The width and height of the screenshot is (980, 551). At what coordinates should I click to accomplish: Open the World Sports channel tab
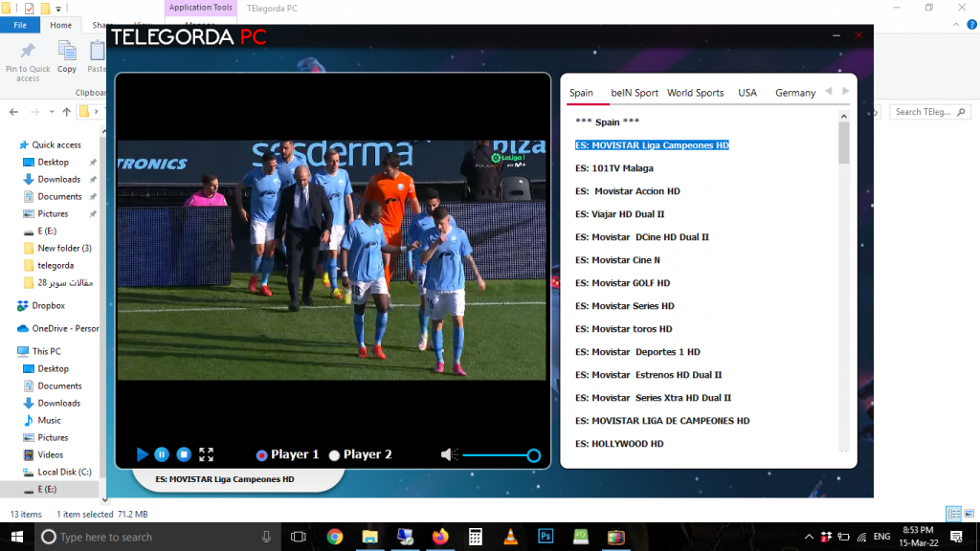pos(696,93)
